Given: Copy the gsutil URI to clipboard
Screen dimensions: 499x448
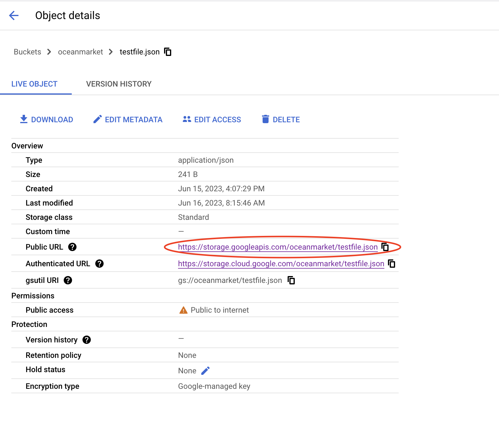Looking at the screenshot, I should 291,280.
